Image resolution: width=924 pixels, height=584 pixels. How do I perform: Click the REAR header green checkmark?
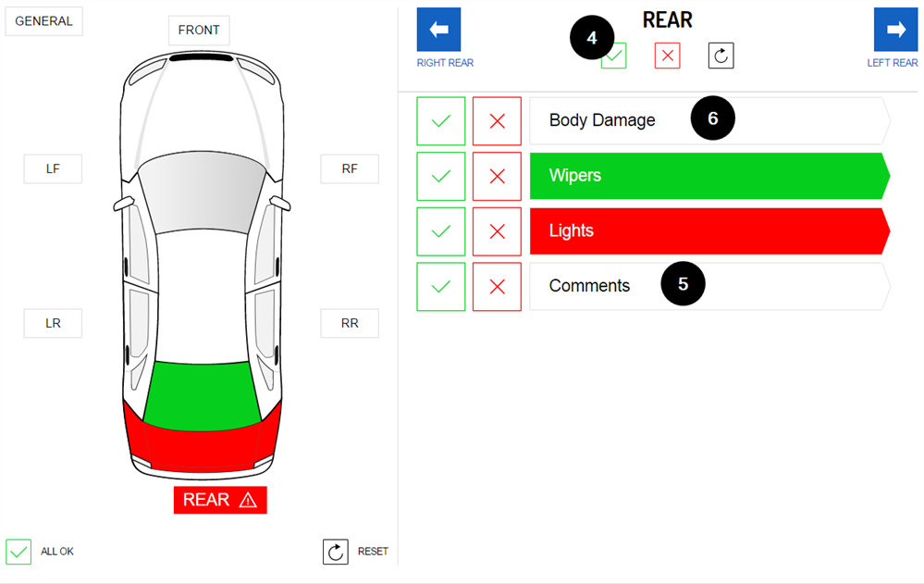[614, 56]
